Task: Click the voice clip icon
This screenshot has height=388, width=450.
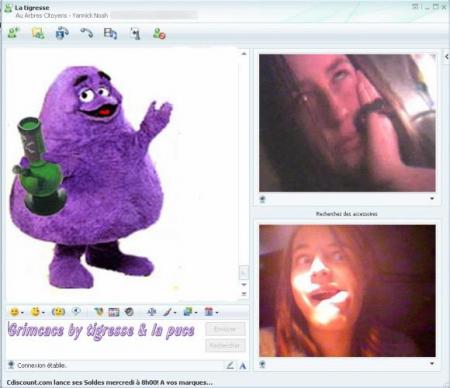Action: point(76,311)
